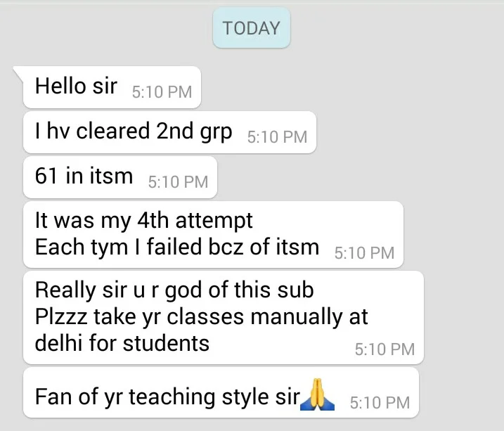Tap the TODAY date badge
Viewport: 504px width, 431px height.
[x=252, y=28]
